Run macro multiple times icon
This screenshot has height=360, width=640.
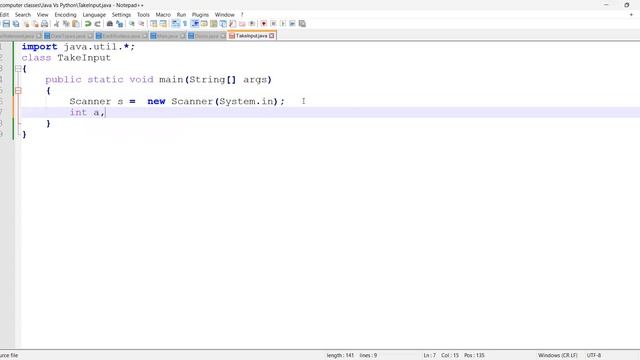pos(292,24)
